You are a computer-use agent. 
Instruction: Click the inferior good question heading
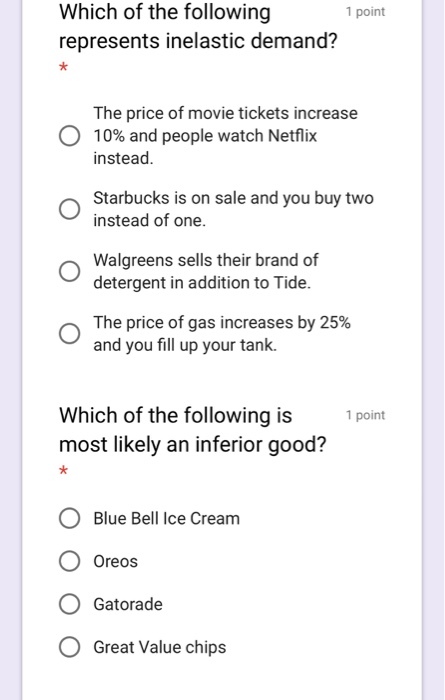[193, 429]
